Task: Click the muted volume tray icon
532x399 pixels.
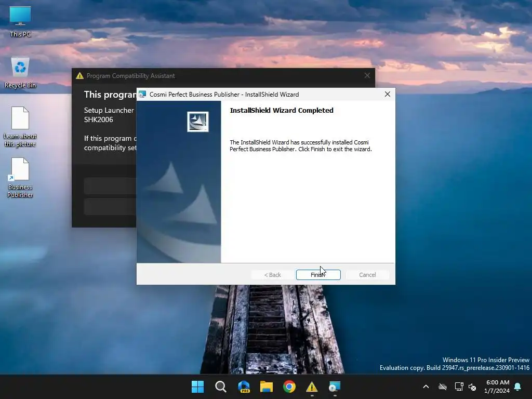Action: point(472,387)
